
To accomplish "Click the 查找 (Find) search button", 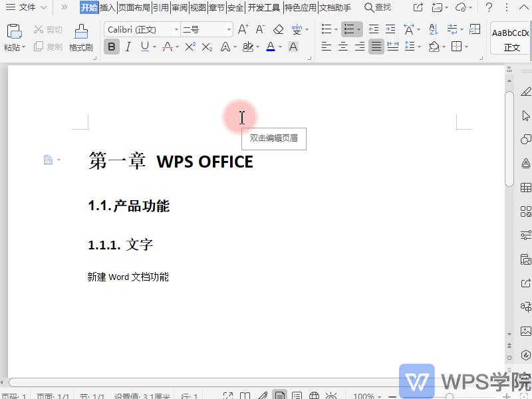I will click(377, 7).
